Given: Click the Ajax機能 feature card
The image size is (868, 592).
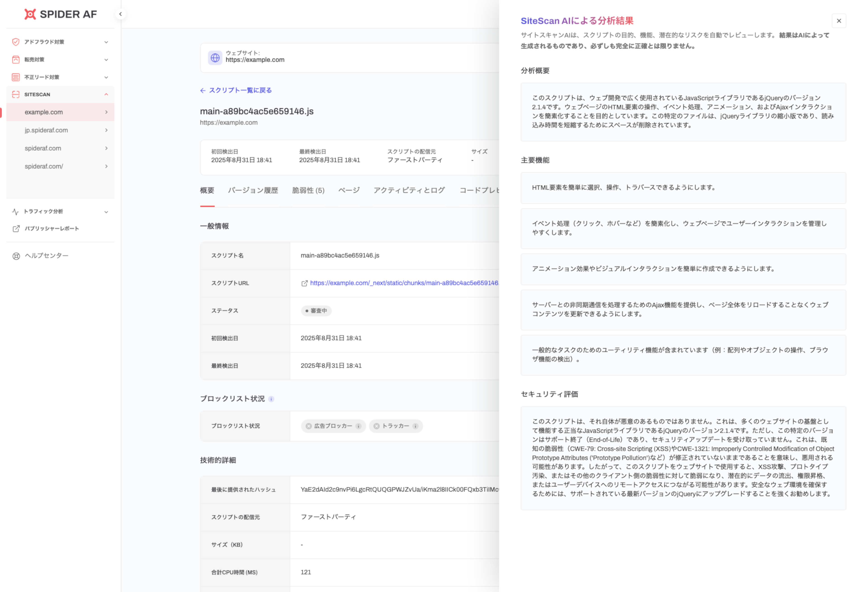Looking at the screenshot, I should (683, 310).
